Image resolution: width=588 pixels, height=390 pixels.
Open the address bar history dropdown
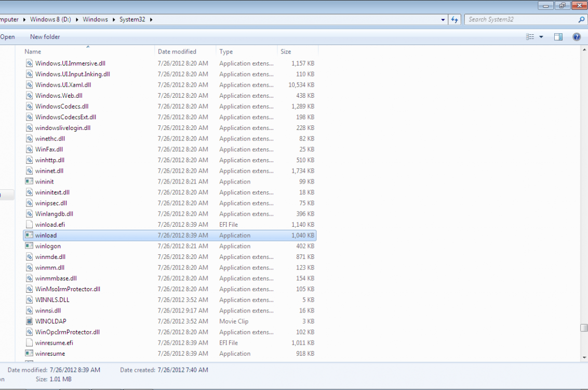[x=442, y=19]
